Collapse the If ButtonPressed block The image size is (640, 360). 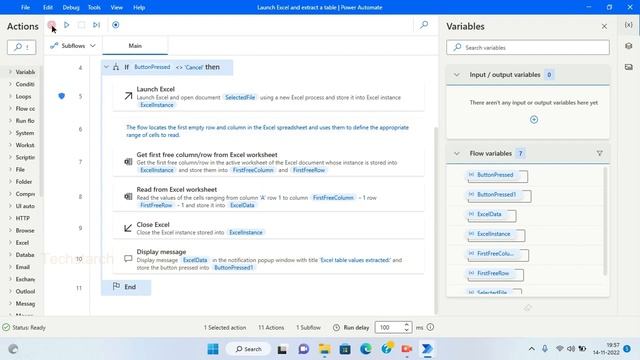pos(106,67)
